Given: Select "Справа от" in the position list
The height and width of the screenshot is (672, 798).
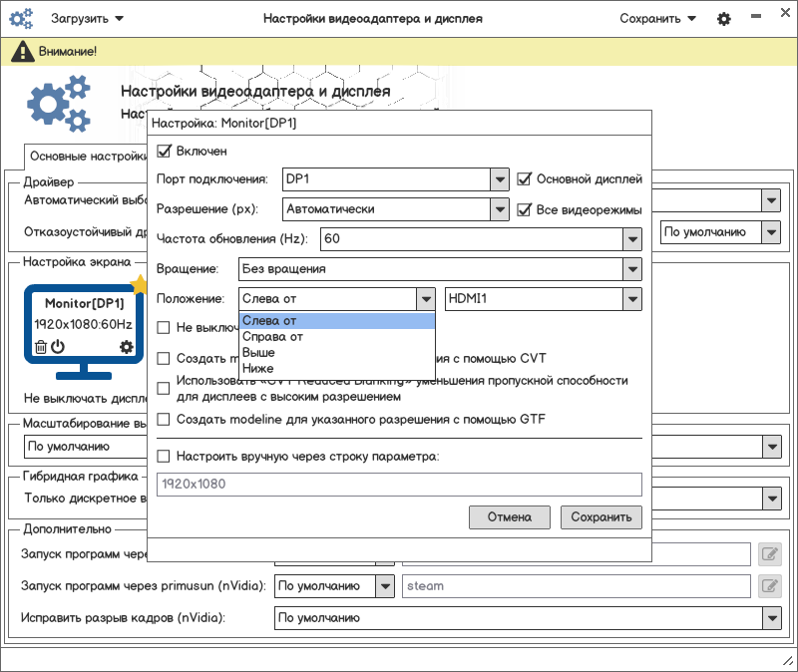Looking at the screenshot, I should (x=273, y=337).
